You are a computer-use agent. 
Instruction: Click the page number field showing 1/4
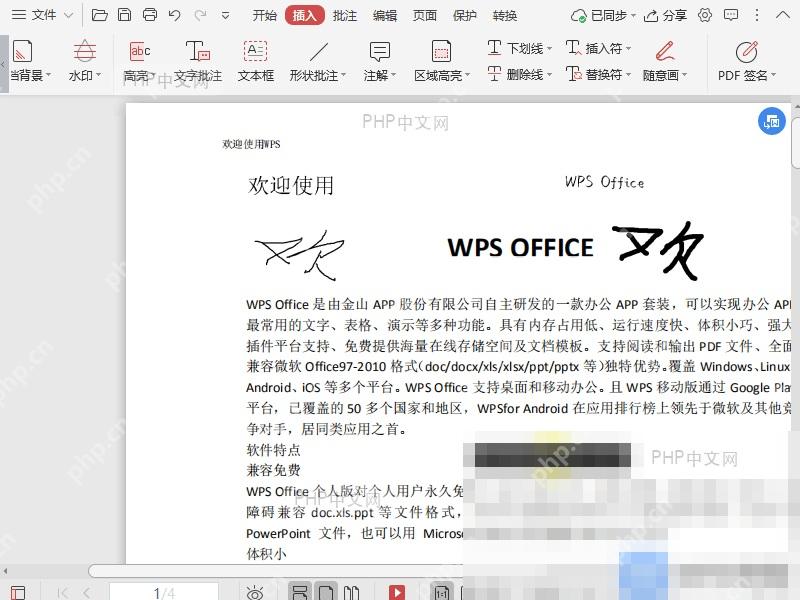coord(164,592)
